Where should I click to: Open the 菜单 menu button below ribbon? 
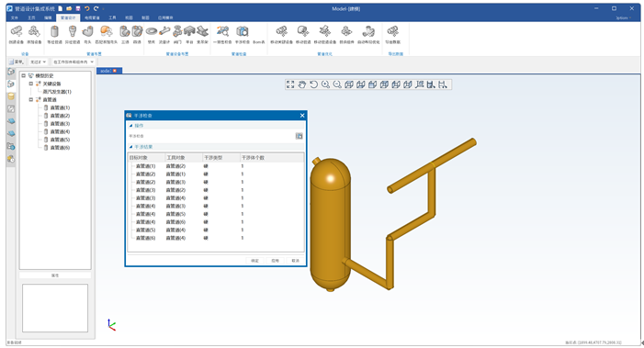pos(17,62)
